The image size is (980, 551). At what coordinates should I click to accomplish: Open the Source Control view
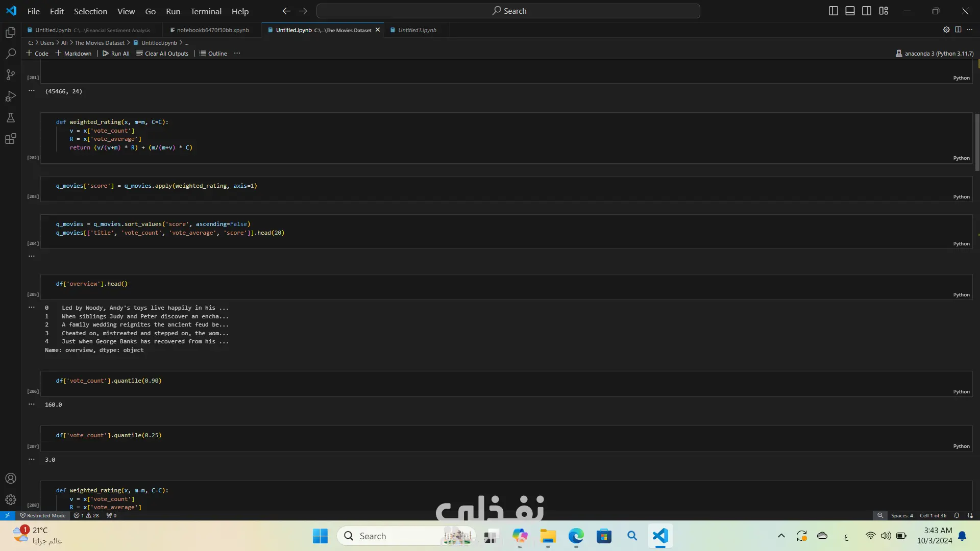[x=11, y=75]
